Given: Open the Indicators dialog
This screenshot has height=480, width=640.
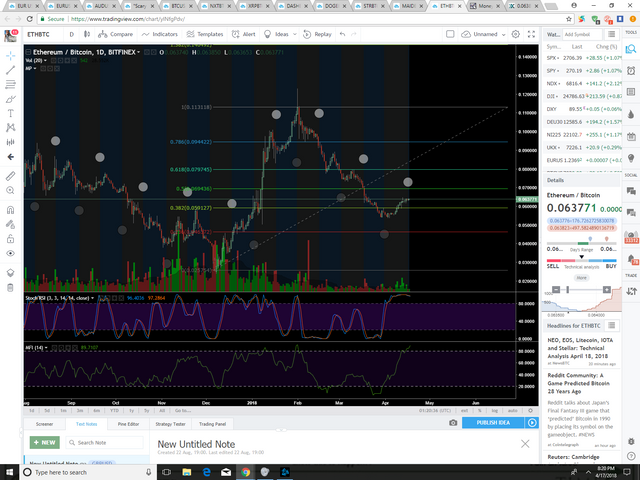Looking at the screenshot, I should pos(160,34).
